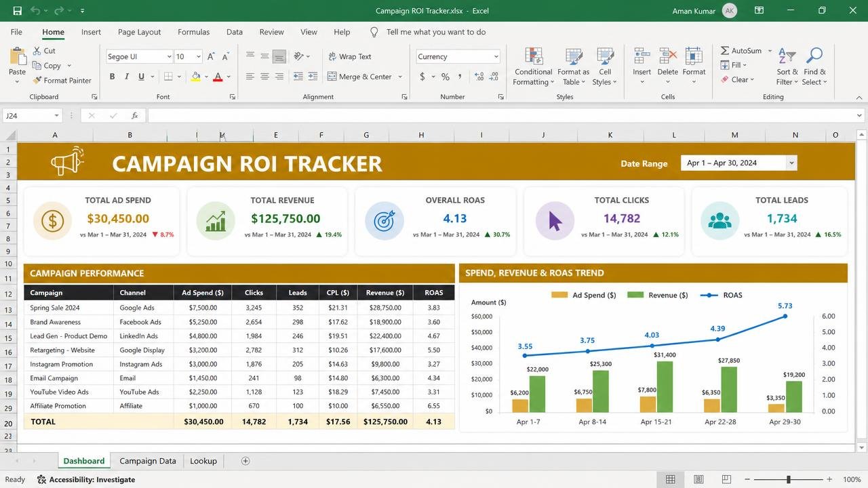
Task: Click the Format cells icon
Action: [694, 57]
